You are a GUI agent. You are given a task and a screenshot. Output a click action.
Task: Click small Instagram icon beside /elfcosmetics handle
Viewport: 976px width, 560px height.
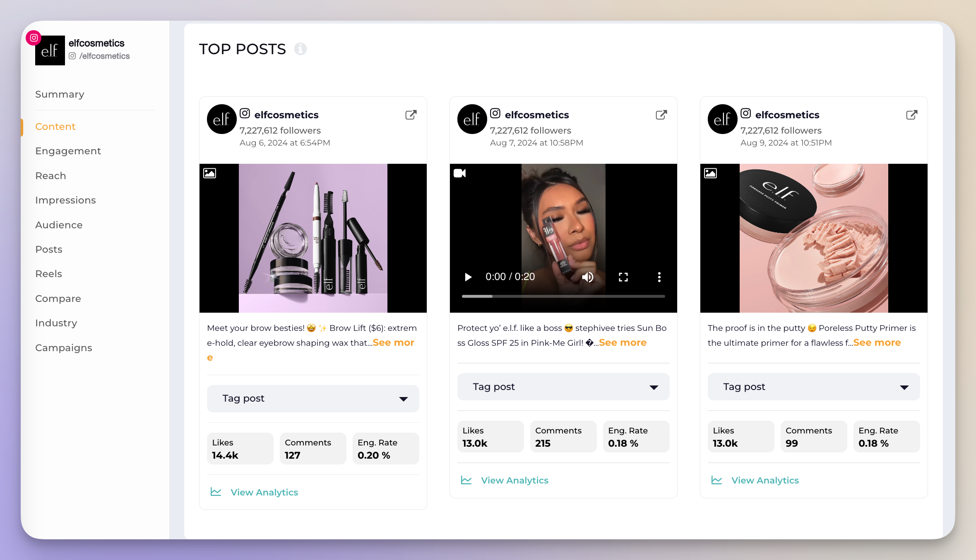[72, 56]
